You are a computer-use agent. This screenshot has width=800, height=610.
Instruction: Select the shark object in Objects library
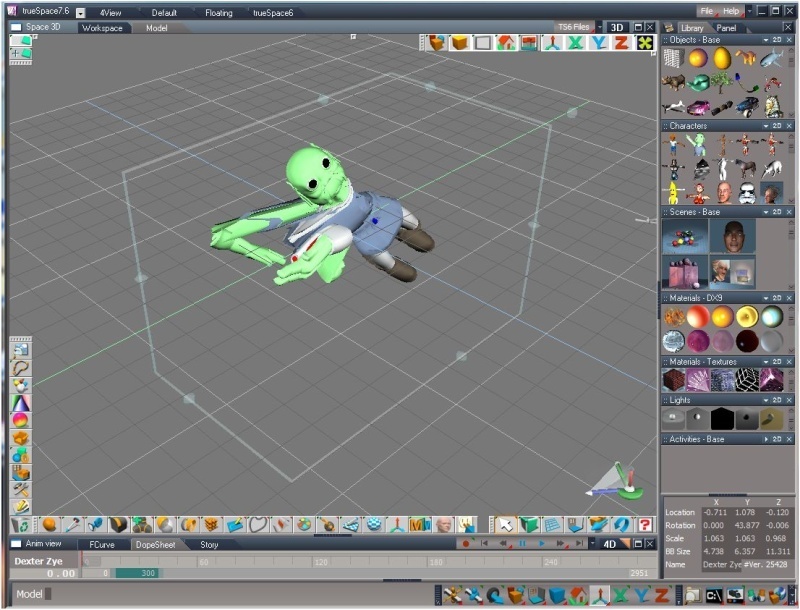(772, 59)
